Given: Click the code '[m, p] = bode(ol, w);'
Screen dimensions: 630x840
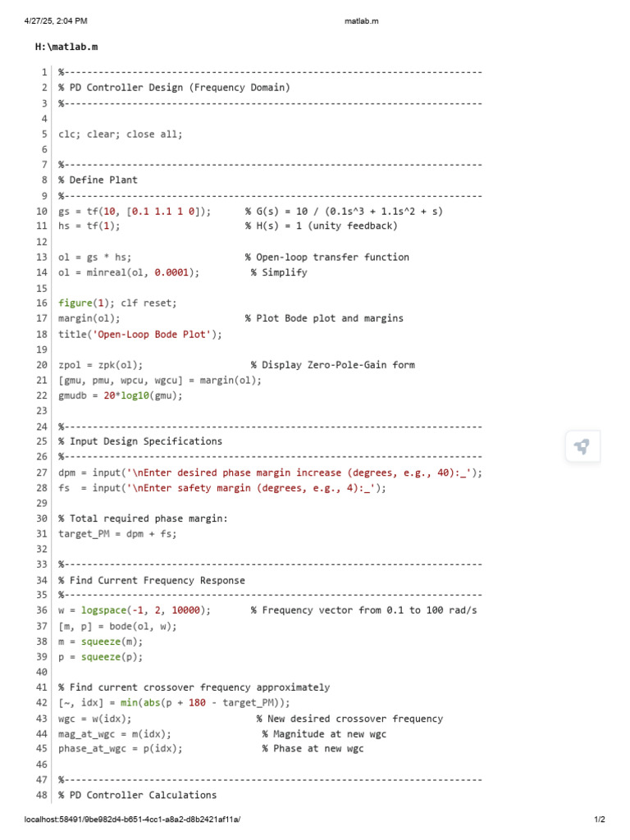Looking at the screenshot, I should 117,626.
